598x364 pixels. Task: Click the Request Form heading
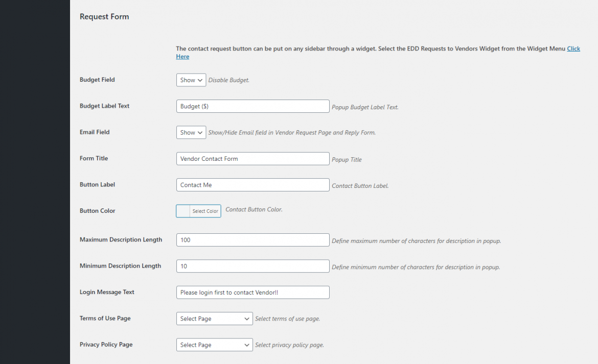point(104,16)
